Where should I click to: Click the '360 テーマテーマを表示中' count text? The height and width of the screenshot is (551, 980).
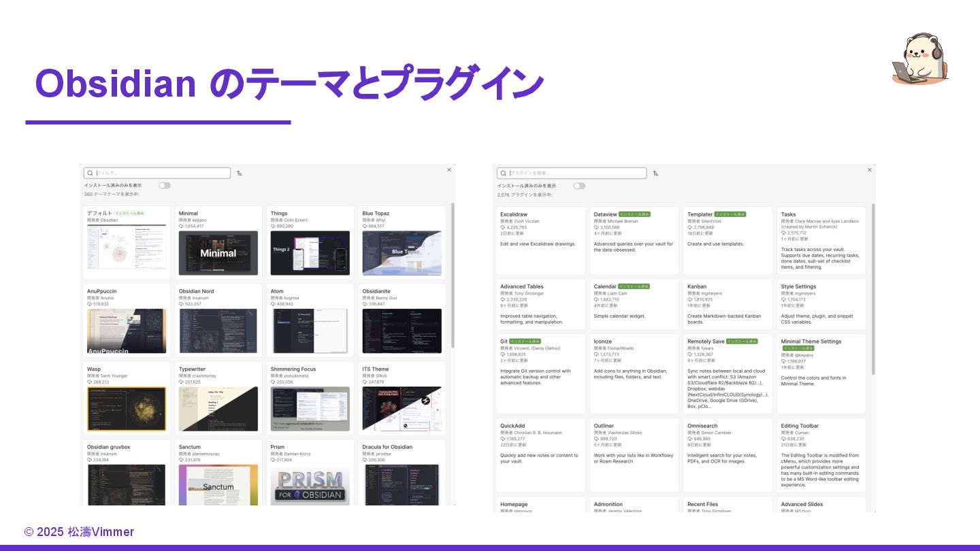pos(112,195)
